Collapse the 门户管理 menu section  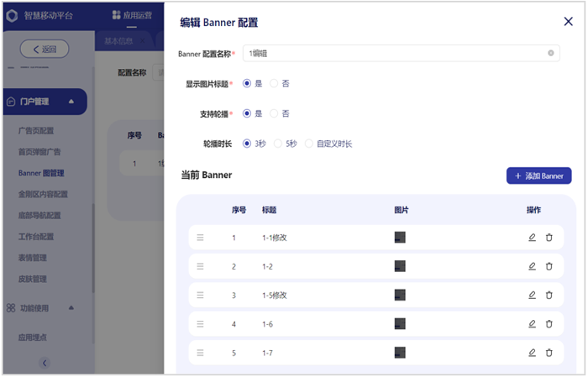(x=71, y=102)
